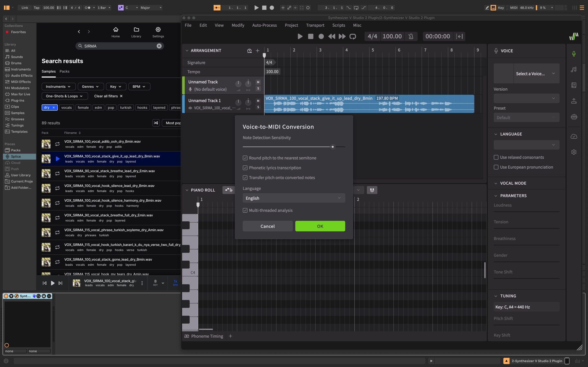The image size is (588, 367).
Task: Click the shuffle results icon
Action: point(156,123)
